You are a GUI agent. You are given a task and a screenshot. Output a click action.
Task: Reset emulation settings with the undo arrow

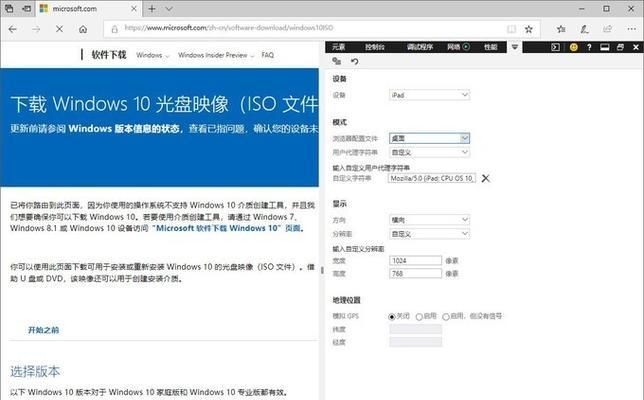tap(354, 61)
